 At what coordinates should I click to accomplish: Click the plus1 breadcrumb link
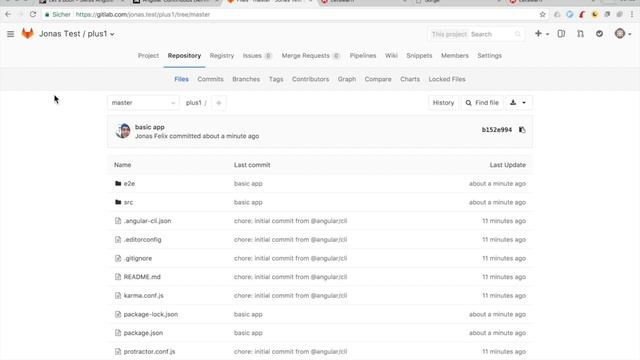pyautogui.click(x=193, y=103)
